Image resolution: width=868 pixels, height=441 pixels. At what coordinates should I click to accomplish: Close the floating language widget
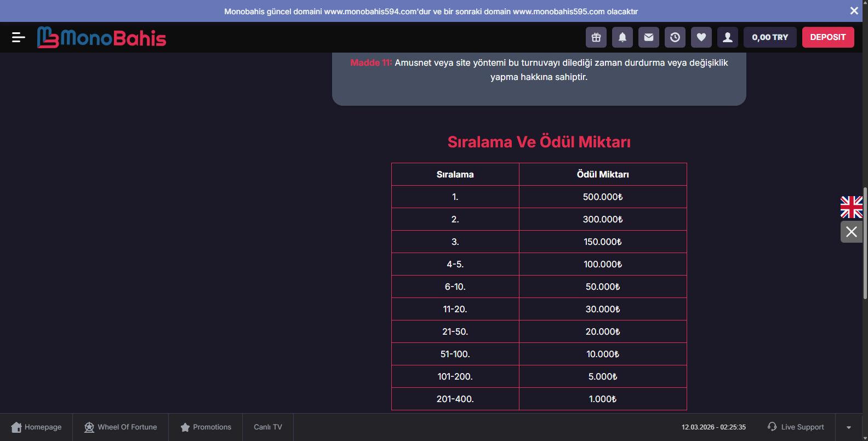click(x=852, y=232)
